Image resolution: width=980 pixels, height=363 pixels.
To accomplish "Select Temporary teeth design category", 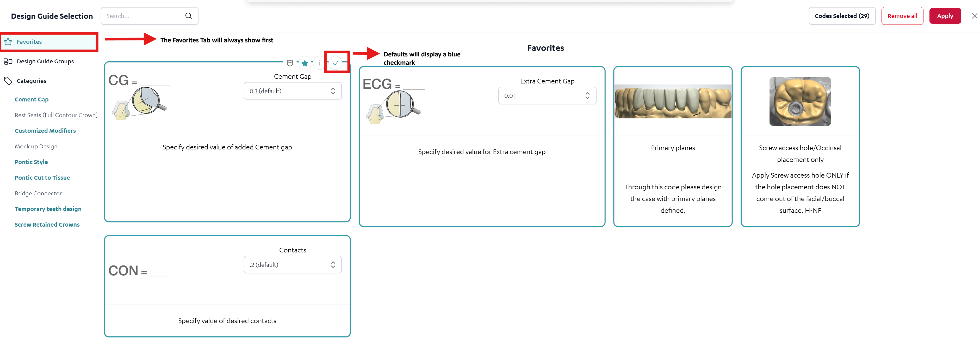I will 48,209.
